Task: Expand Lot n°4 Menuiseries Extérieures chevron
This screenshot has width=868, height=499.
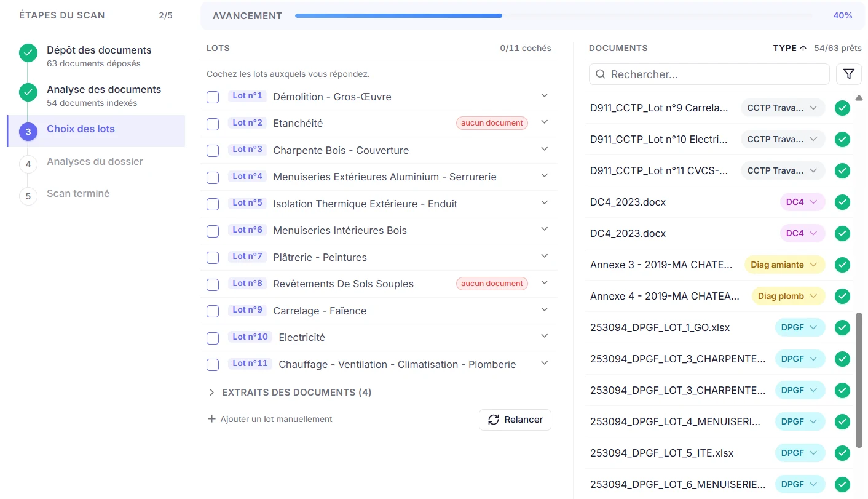Action: pyautogui.click(x=544, y=175)
